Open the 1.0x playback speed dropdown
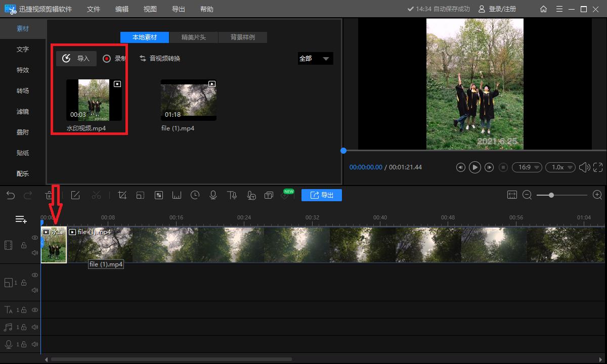Screen dimensions: 607x364 (562, 167)
